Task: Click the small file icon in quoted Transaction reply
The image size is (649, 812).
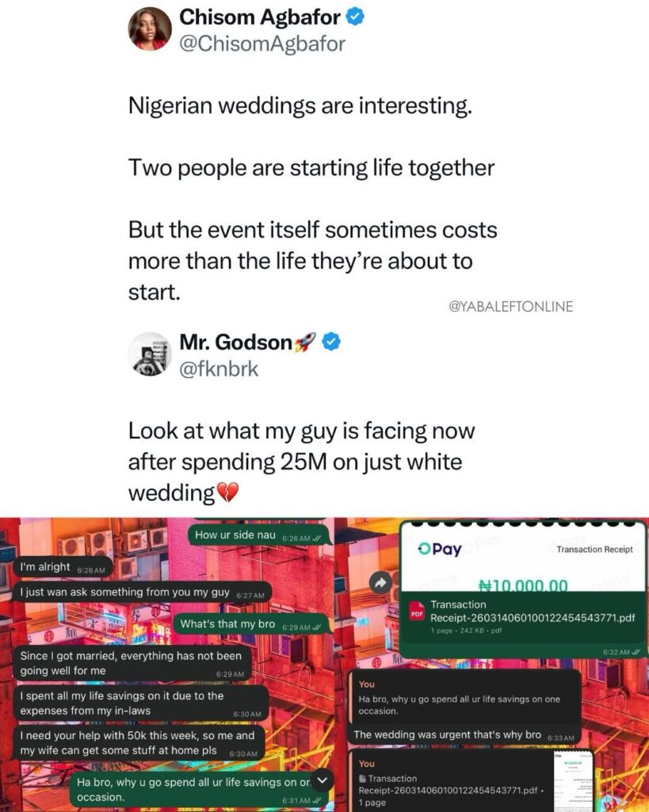Action: (362, 779)
